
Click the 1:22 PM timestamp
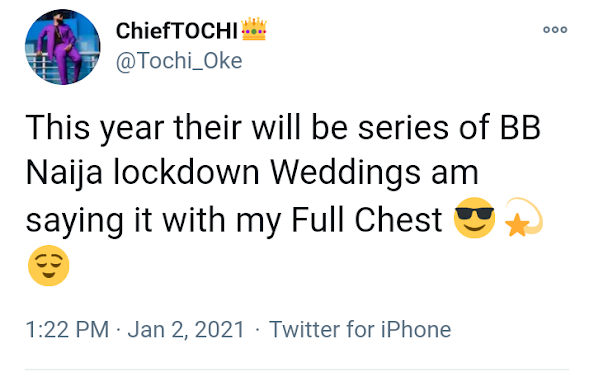pyautogui.click(x=67, y=329)
